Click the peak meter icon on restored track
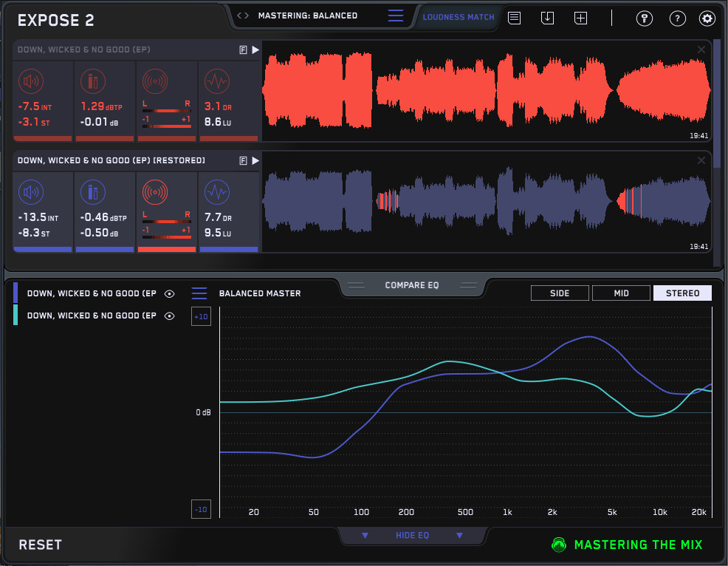Viewport: 728px width, 566px height. click(92, 192)
